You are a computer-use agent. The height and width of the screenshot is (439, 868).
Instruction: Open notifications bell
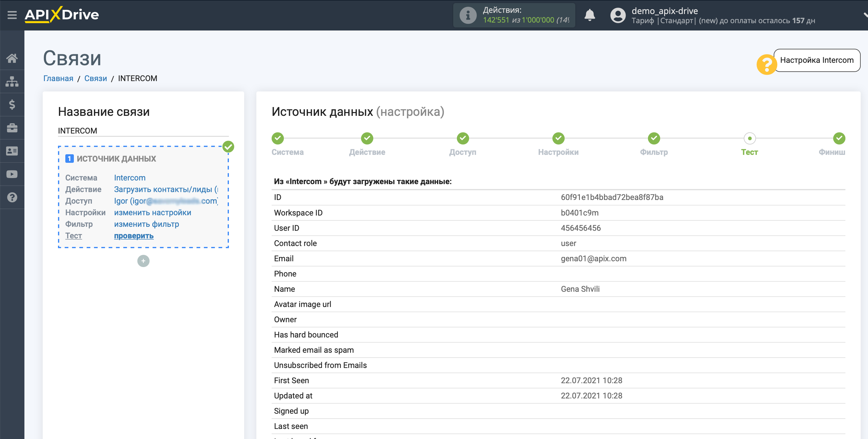point(590,15)
